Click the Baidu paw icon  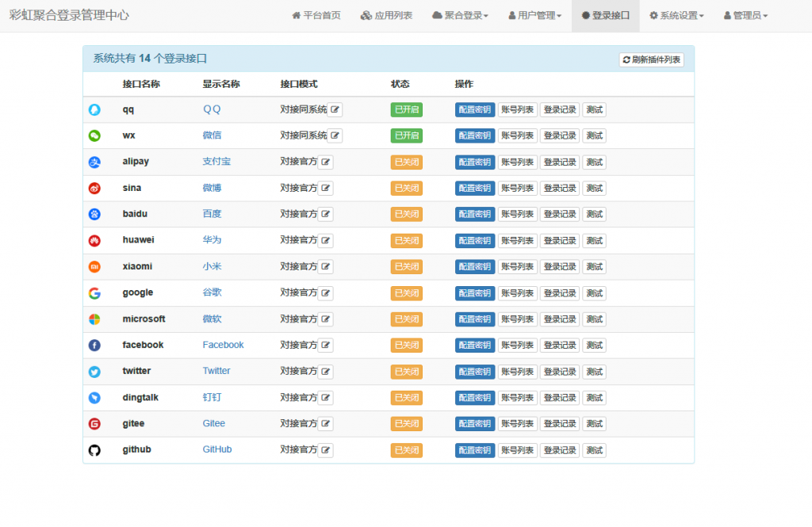[94, 214]
